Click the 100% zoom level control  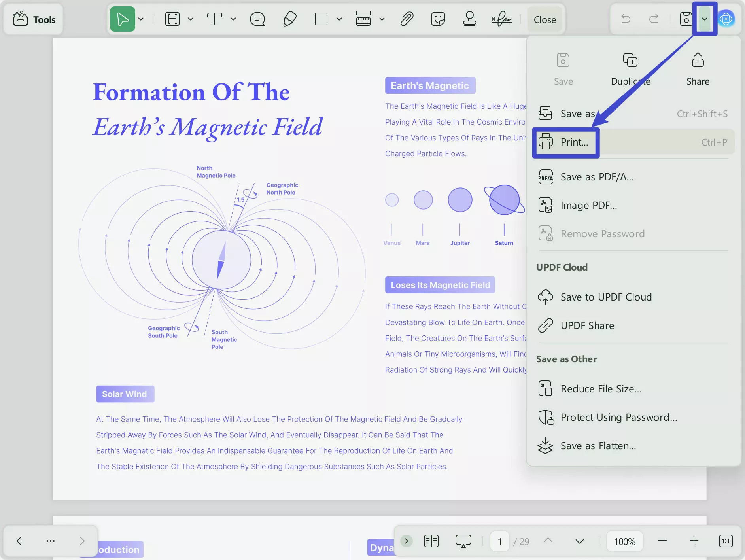click(624, 541)
